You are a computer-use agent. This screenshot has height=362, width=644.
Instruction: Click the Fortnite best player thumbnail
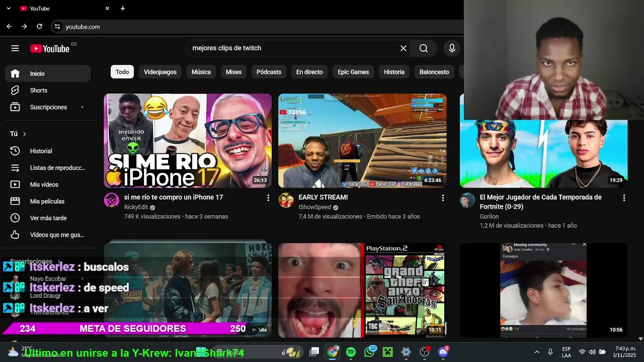tap(543, 154)
